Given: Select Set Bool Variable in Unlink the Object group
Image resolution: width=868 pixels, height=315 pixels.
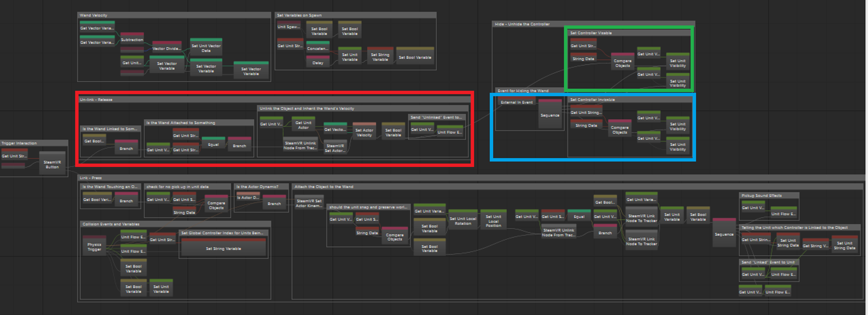Looking at the screenshot, I should coord(393,131).
